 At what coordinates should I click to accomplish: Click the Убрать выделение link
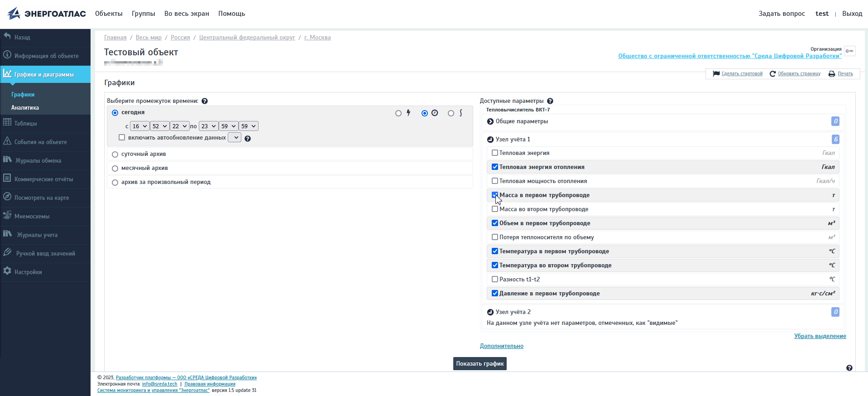coord(820,336)
